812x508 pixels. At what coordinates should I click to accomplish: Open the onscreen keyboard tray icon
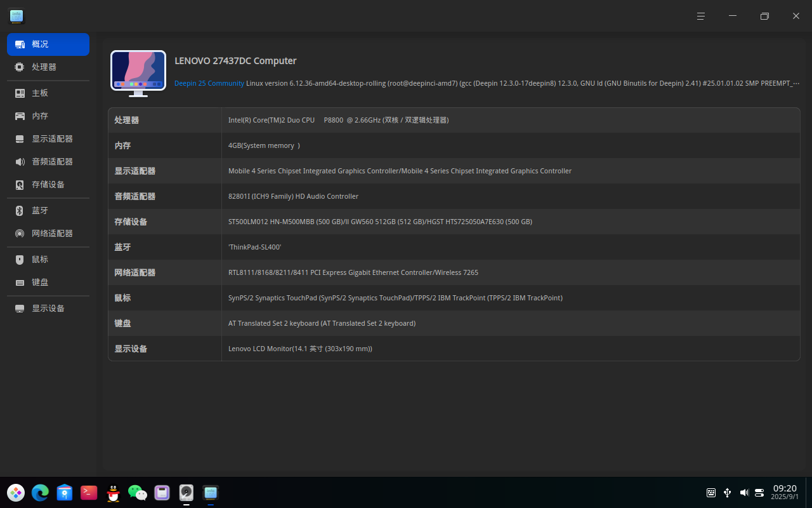point(711,493)
